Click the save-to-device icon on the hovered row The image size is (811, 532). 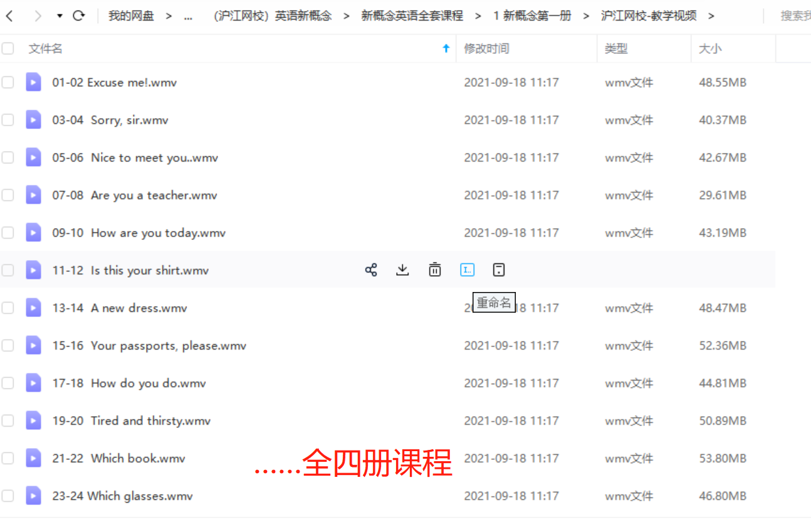click(x=499, y=269)
